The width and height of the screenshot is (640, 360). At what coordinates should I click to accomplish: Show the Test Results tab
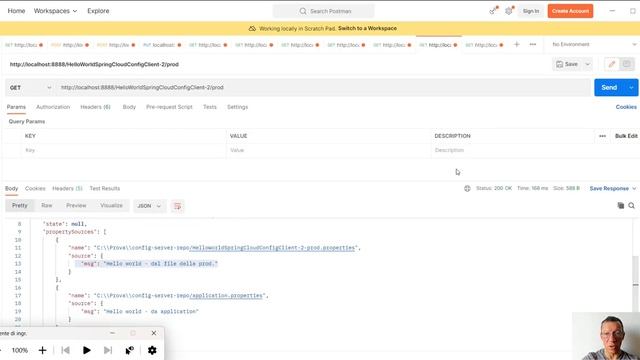105,189
